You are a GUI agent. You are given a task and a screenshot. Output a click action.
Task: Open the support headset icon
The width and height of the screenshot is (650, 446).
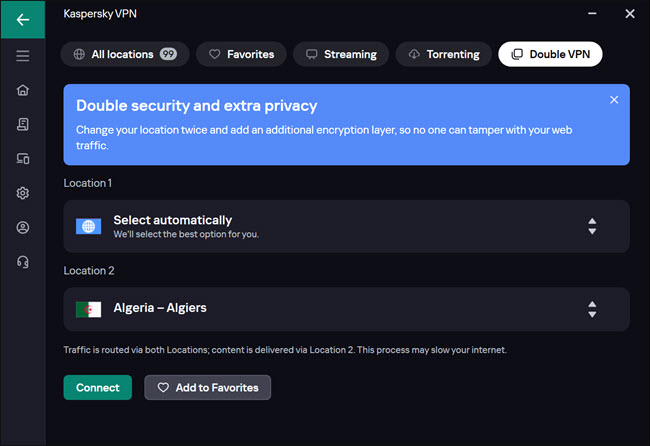point(22,262)
